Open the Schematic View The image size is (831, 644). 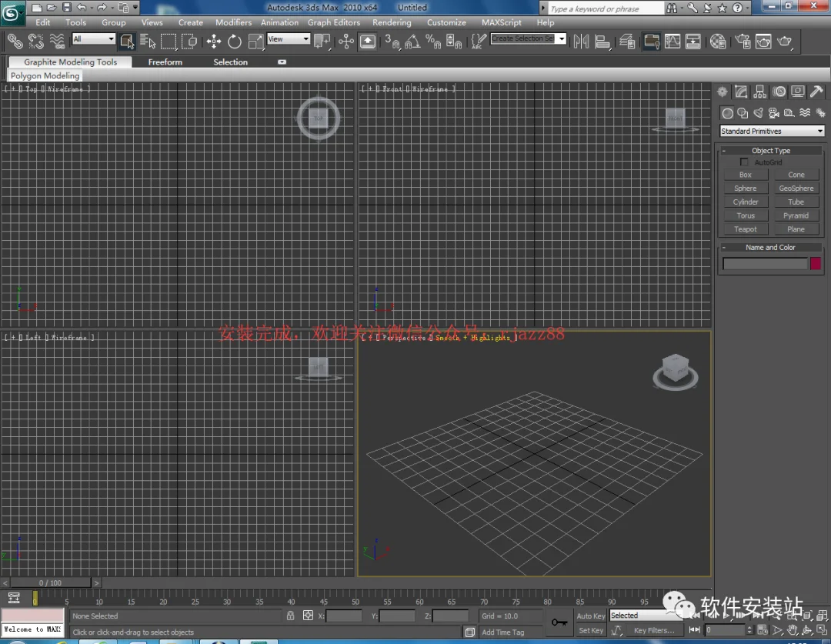[693, 42]
